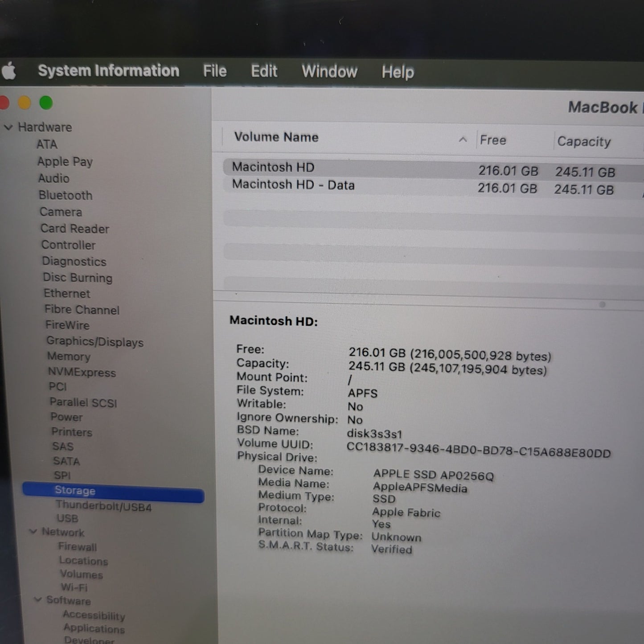
Task: Select Card Reader in the sidebar
Action: (x=75, y=229)
